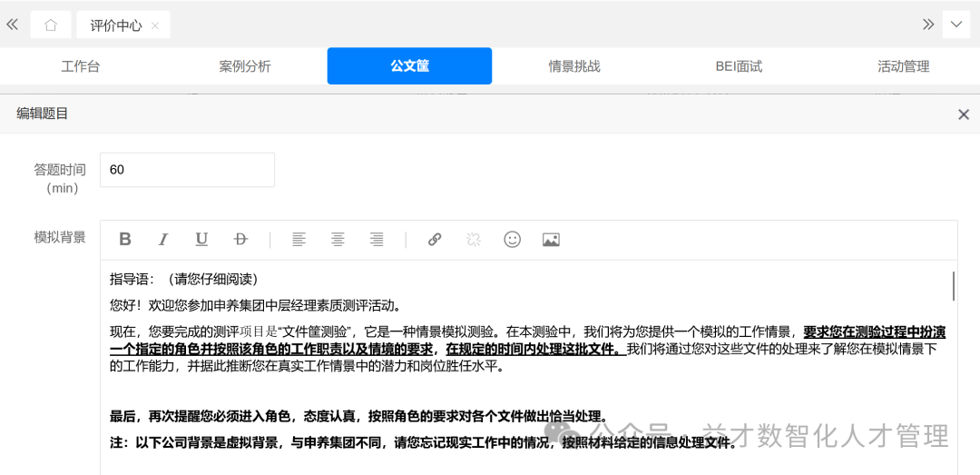Switch to 案例分析 tab
The width and height of the screenshot is (980, 475).
point(245,66)
